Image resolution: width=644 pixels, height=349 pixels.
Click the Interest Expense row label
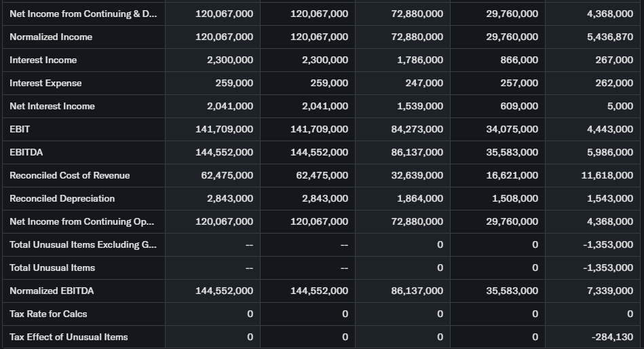point(45,83)
